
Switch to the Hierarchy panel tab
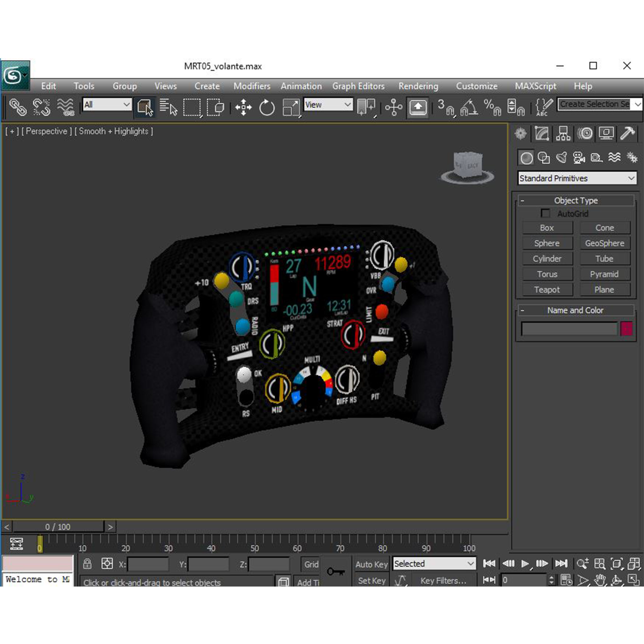click(563, 134)
